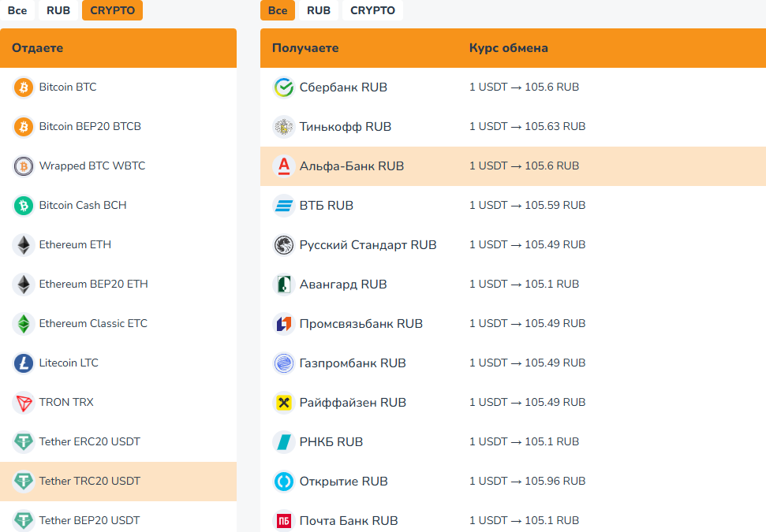
Task: Click the Bitcoin BEP20 BTCB icon
Action: point(24,127)
